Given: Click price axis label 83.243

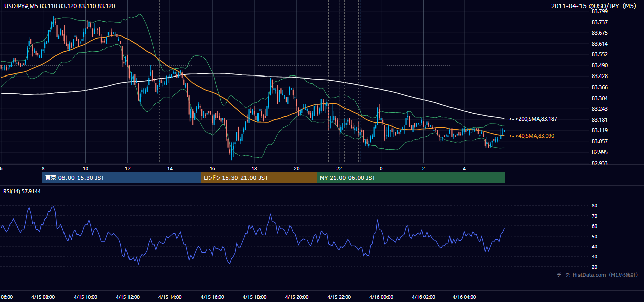Looking at the screenshot, I should click(x=599, y=109).
